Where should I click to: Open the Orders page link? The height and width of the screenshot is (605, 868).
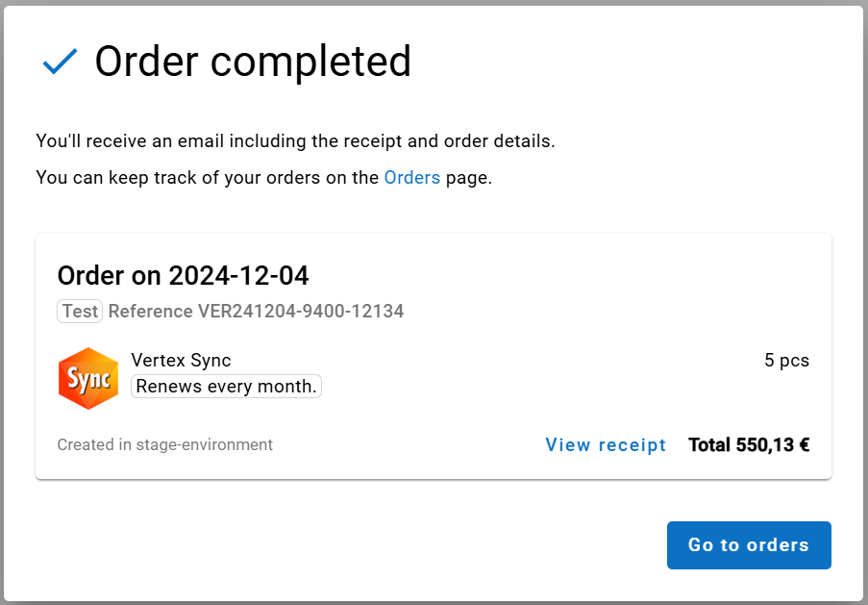[411, 177]
